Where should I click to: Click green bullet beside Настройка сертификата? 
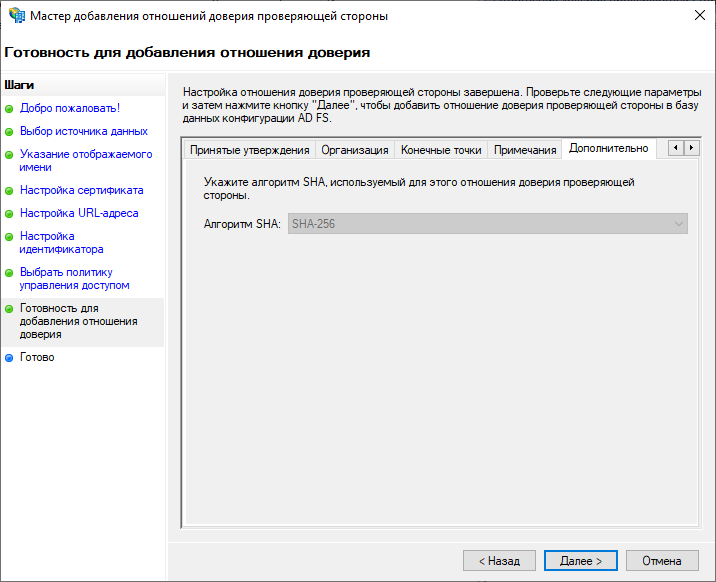[x=10, y=190]
